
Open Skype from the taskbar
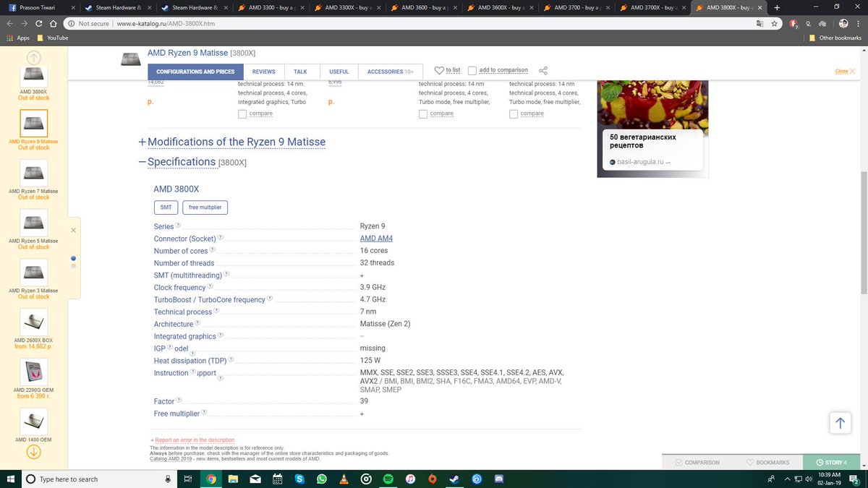pos(299,479)
